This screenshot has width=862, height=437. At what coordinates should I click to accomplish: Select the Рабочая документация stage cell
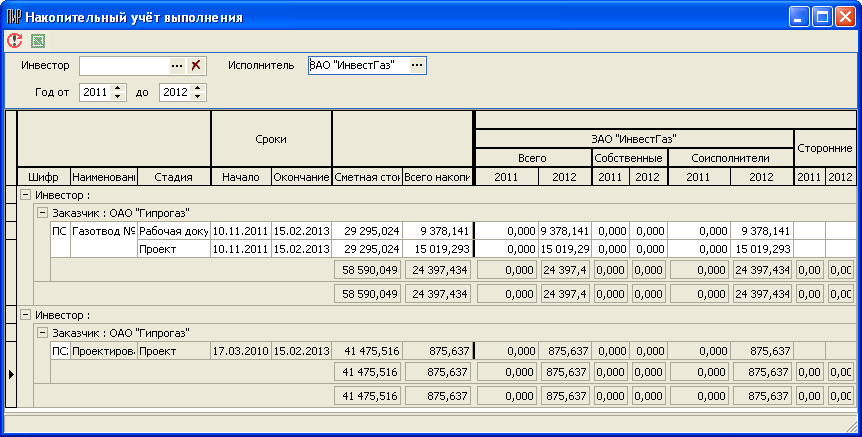[x=174, y=231]
